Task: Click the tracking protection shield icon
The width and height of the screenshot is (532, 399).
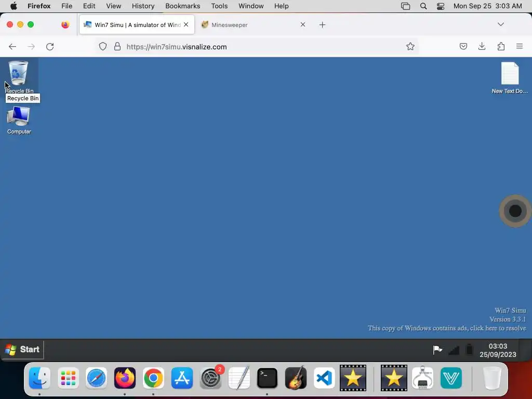Action: [x=103, y=46]
